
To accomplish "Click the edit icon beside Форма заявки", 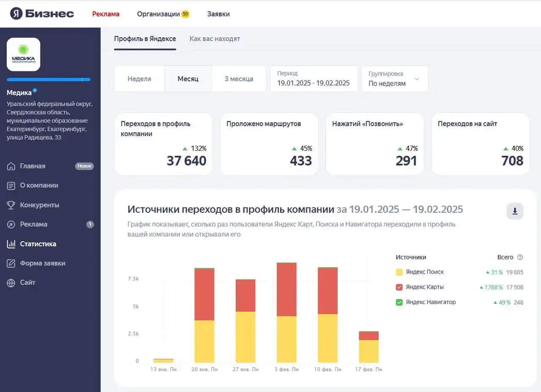I will pos(11,263).
